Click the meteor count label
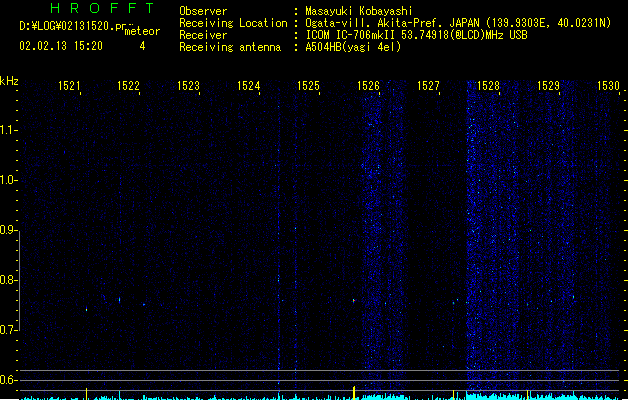 click(142, 31)
